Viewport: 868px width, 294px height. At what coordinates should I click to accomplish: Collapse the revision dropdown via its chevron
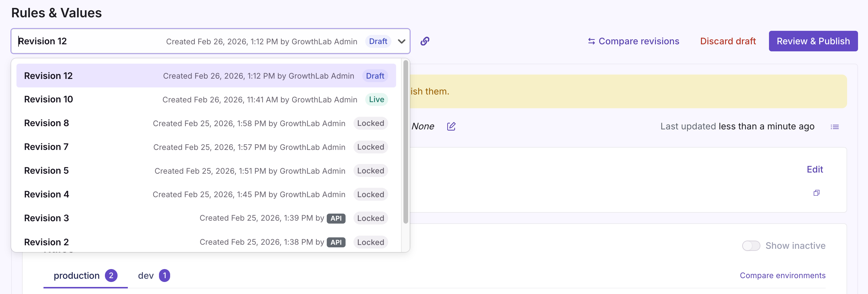point(401,41)
